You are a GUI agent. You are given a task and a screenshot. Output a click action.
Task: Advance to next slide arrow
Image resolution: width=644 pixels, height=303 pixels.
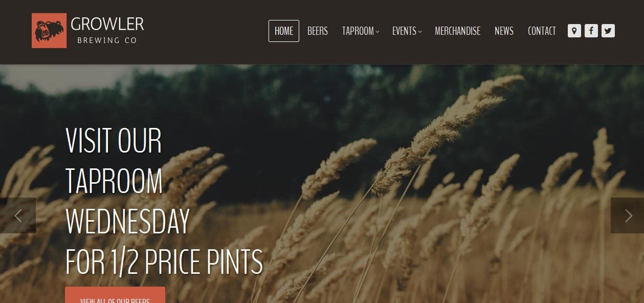pyautogui.click(x=628, y=215)
